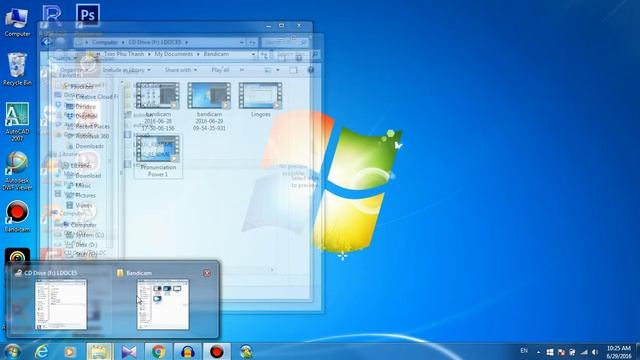Select the AutoCAD 2007 desktop shortcut

click(x=17, y=122)
